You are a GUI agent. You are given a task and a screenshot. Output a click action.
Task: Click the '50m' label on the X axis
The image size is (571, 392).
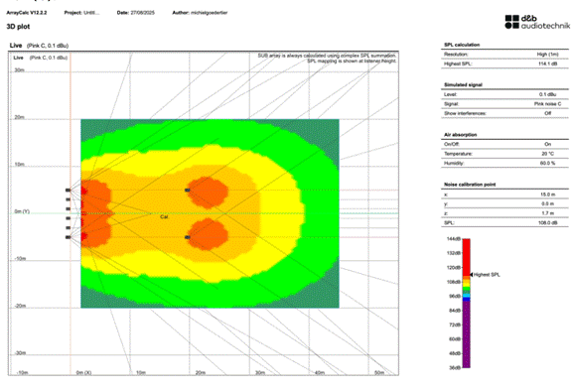[x=379, y=373]
